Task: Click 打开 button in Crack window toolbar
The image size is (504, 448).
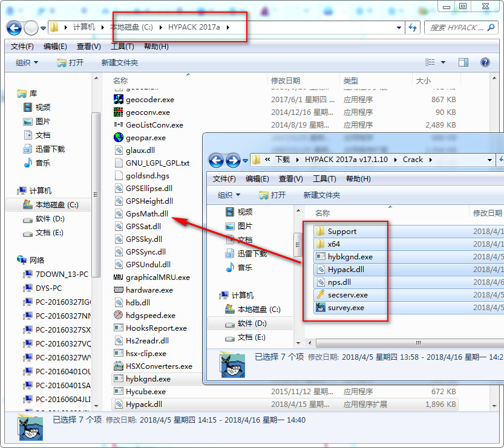Action: click(x=272, y=195)
